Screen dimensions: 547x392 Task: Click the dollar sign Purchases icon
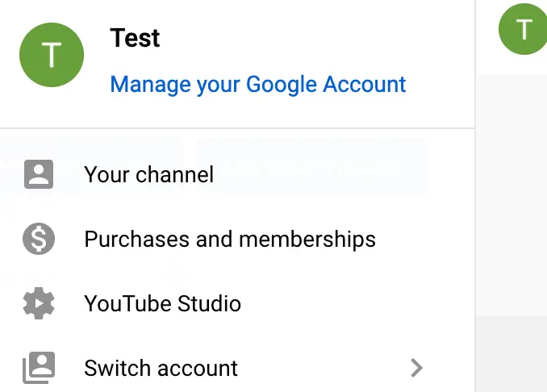coord(38,240)
